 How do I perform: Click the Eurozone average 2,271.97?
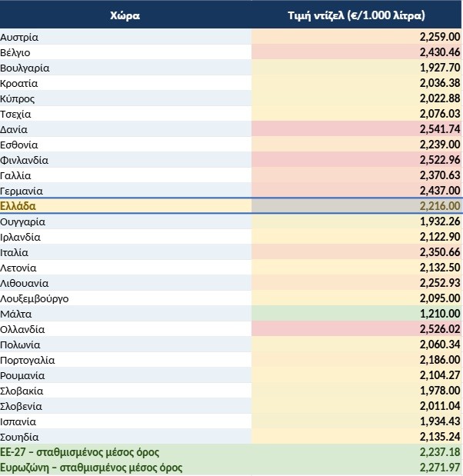(x=440, y=468)
